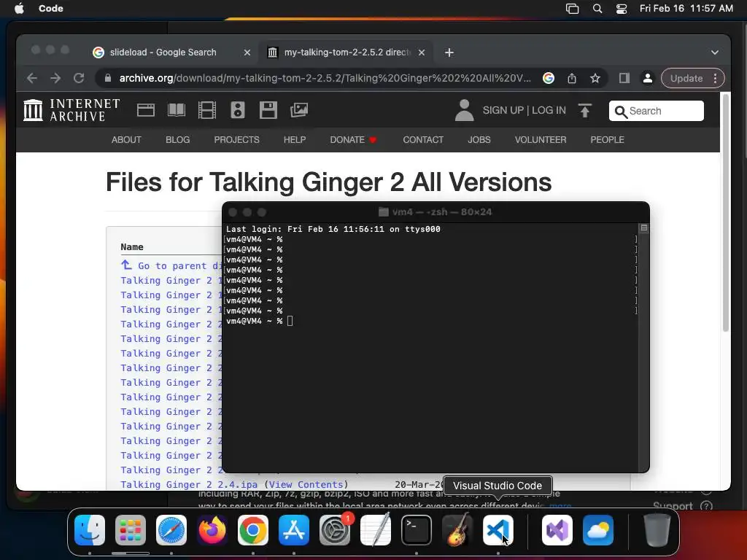Click the Share page icon in Chrome

point(572,78)
